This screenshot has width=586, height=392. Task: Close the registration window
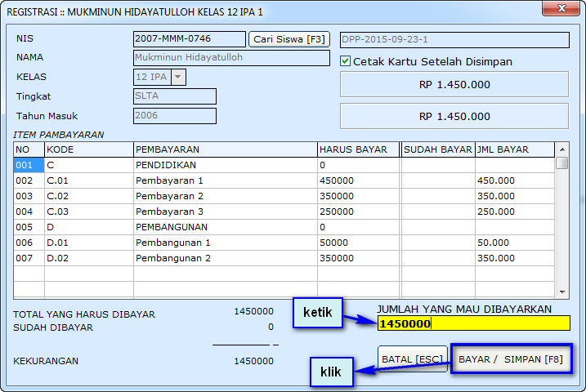[x=561, y=8]
